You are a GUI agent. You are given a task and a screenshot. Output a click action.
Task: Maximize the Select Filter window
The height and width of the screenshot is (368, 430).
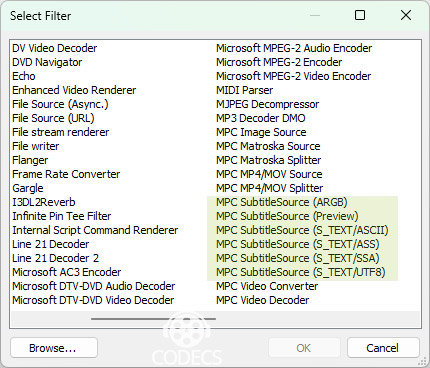tap(360, 15)
